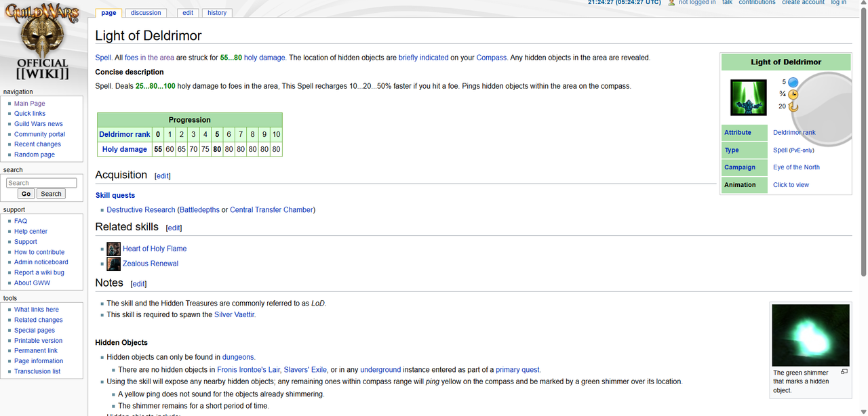Screen dimensions: 868x416
Task: Click rank 5 value 80 in Holy damage row
Action: coord(217,149)
